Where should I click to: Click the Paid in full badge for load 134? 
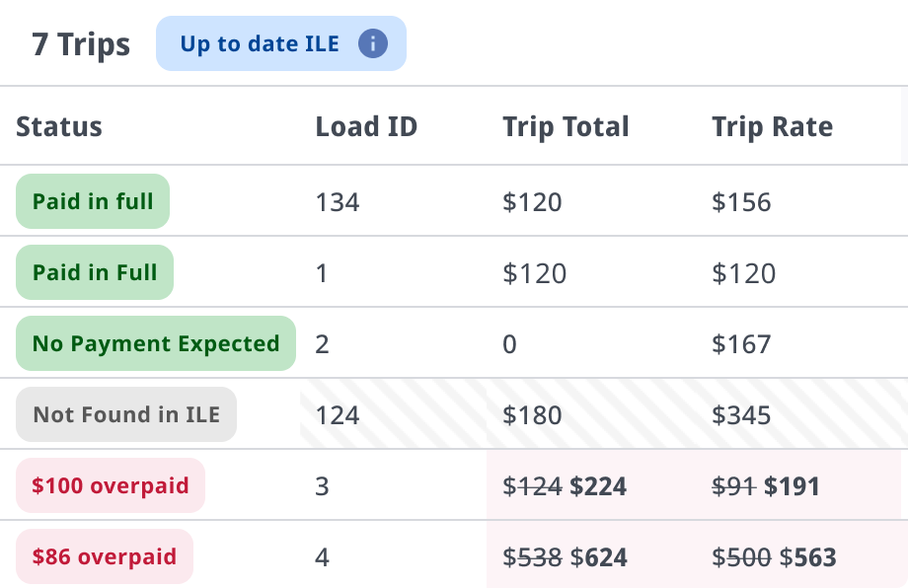coord(93,201)
